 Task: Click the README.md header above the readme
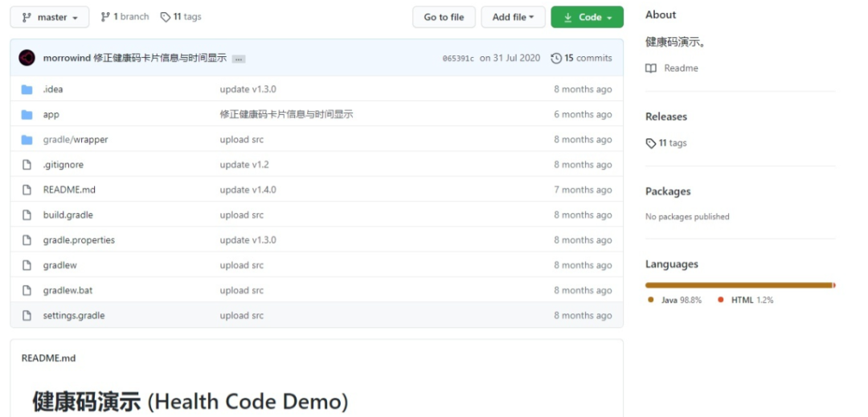click(x=48, y=358)
